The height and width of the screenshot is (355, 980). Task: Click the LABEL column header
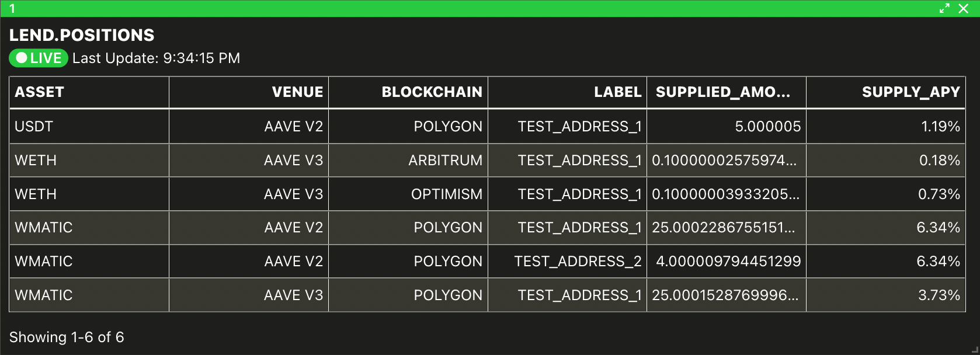(x=568, y=92)
